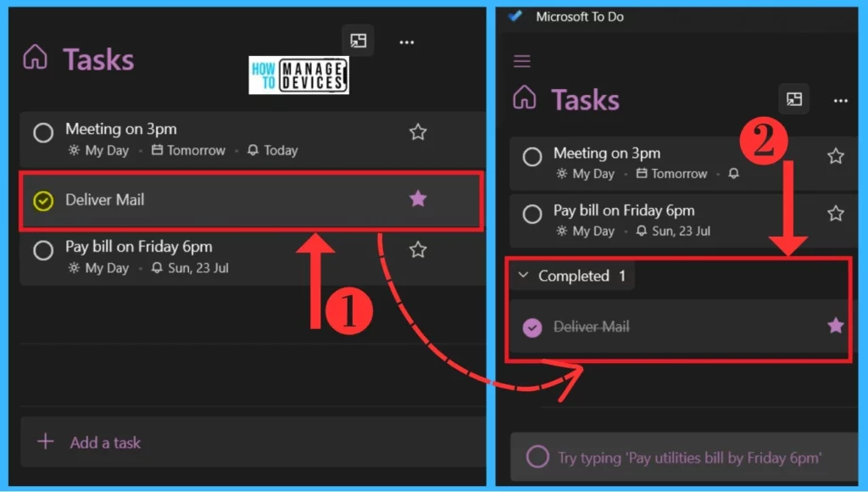Click calendar 'Tomorrow' on Meeting task, right window
Viewport: 868px width, 492px height.
[x=671, y=173]
